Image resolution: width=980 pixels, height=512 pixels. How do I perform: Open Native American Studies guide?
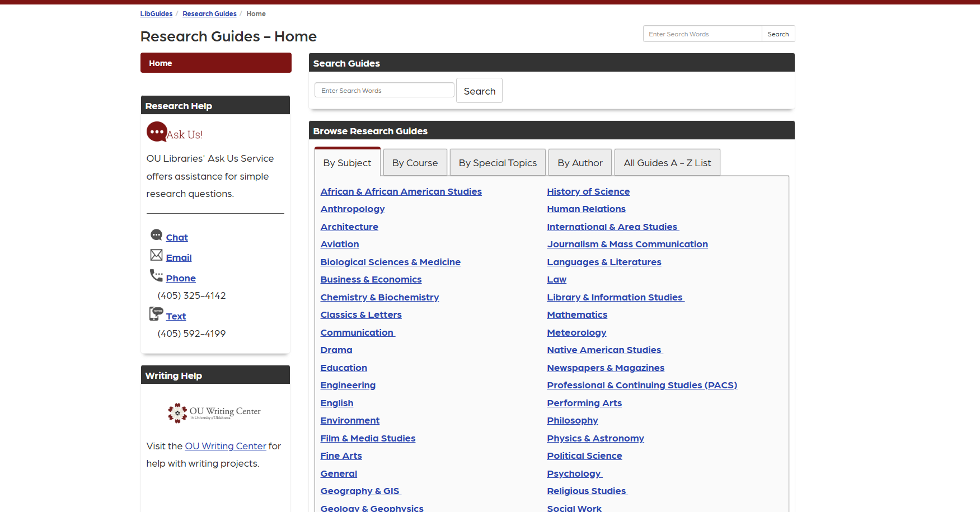(605, 350)
